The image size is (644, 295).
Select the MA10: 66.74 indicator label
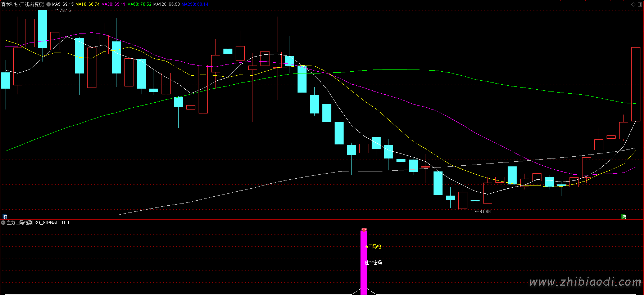point(87,4)
